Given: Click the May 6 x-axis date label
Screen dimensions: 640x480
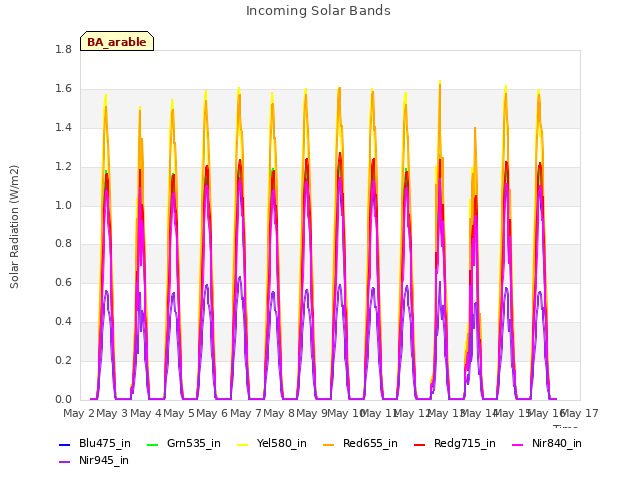Looking at the screenshot, I should pos(212,414).
